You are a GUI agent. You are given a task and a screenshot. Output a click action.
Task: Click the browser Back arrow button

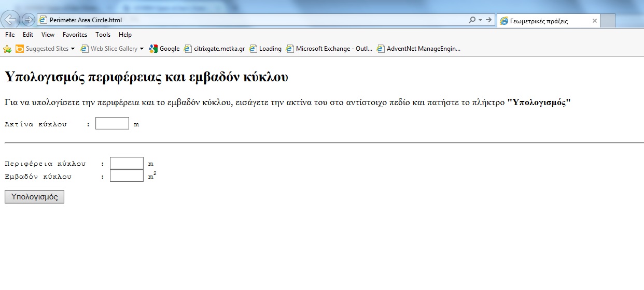(x=10, y=20)
